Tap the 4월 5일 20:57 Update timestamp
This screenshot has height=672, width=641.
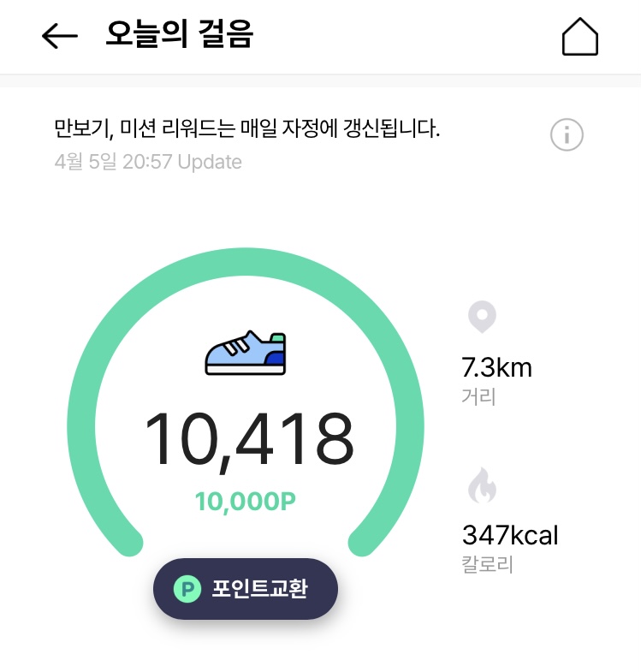[x=148, y=162]
